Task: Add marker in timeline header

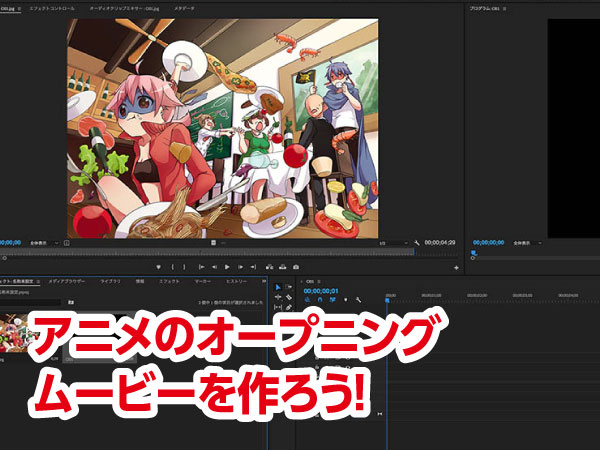Action: tap(346, 300)
